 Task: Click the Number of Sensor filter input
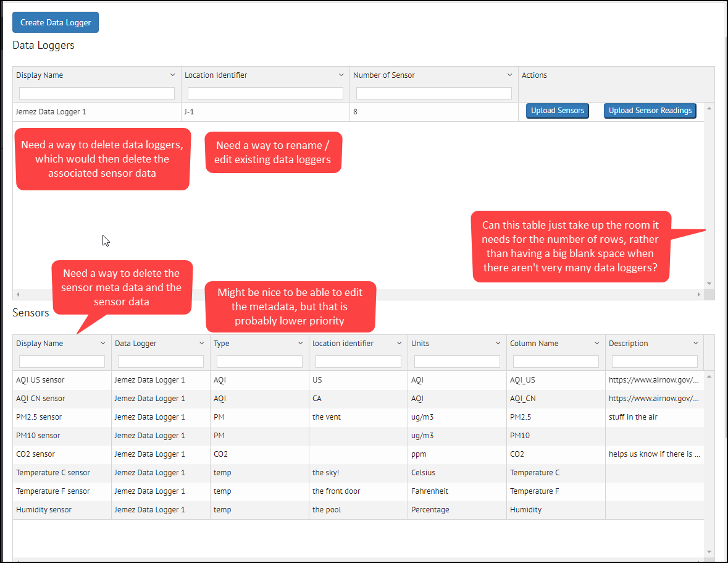(x=433, y=93)
